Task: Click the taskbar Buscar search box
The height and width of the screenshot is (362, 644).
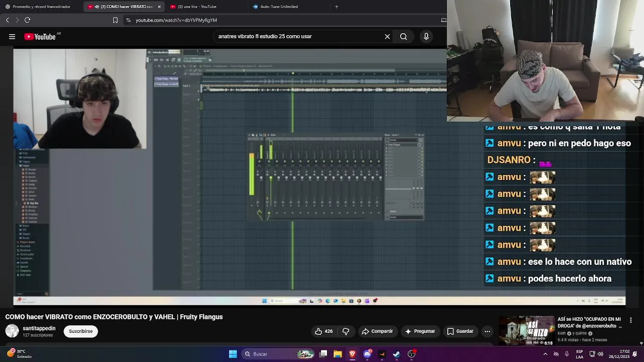Action: click(278, 354)
